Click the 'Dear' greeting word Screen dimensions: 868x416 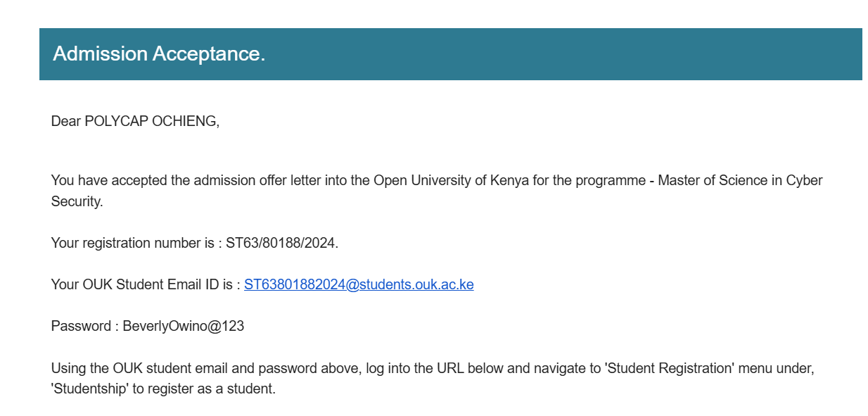point(66,122)
